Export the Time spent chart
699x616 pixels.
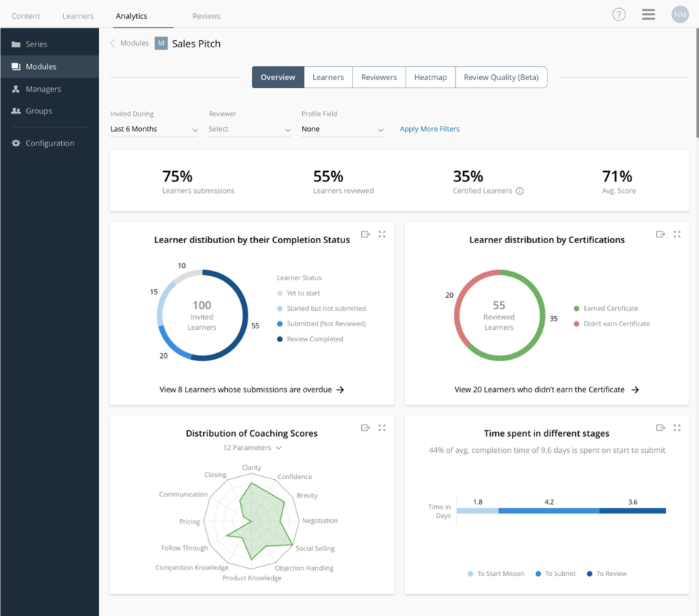[x=660, y=427]
